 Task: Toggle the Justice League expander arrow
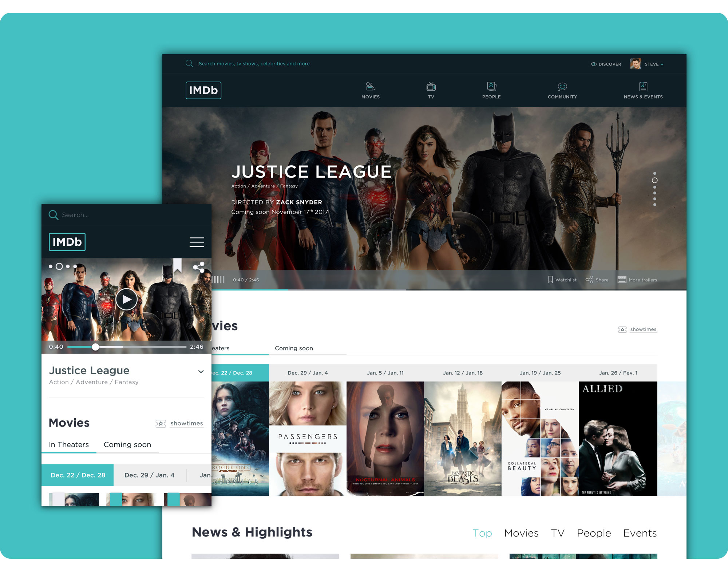201,371
